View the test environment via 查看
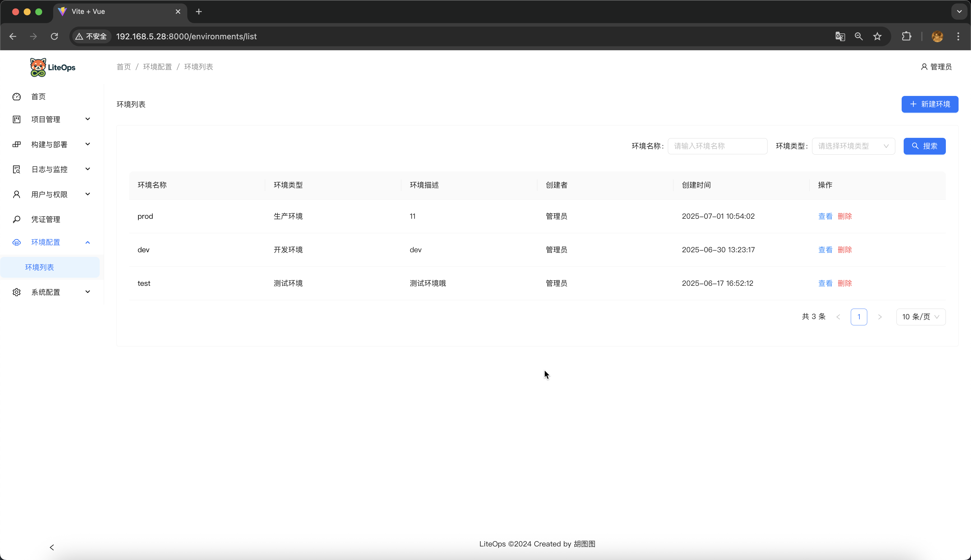971x560 pixels. 825,283
